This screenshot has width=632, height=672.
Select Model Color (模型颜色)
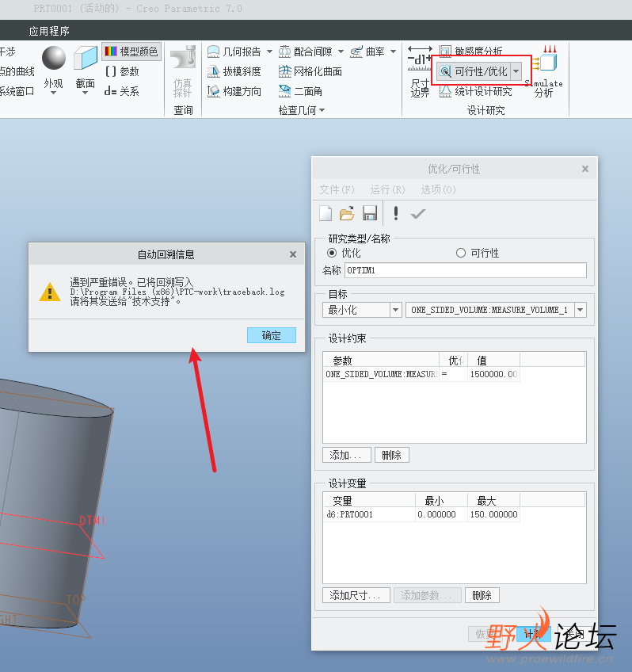click(x=131, y=52)
